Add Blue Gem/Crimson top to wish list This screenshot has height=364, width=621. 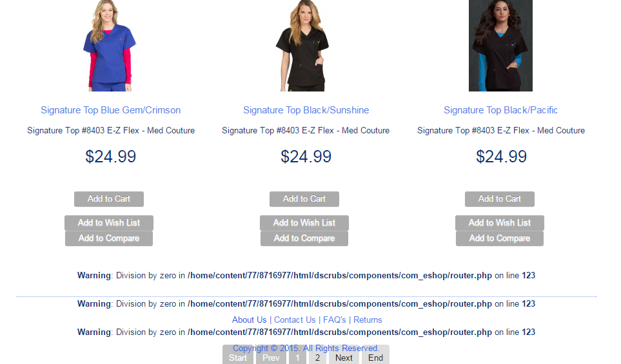point(109,223)
